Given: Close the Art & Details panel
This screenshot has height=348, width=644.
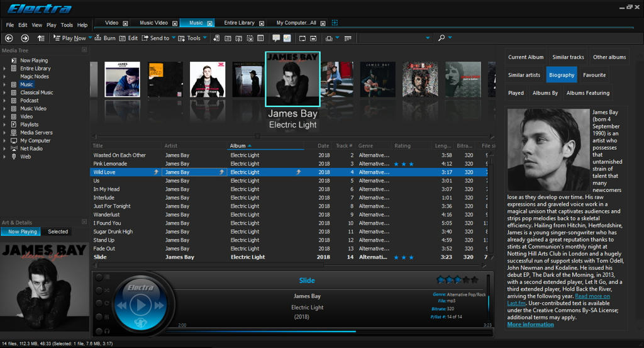Looking at the screenshot, I should [84, 222].
